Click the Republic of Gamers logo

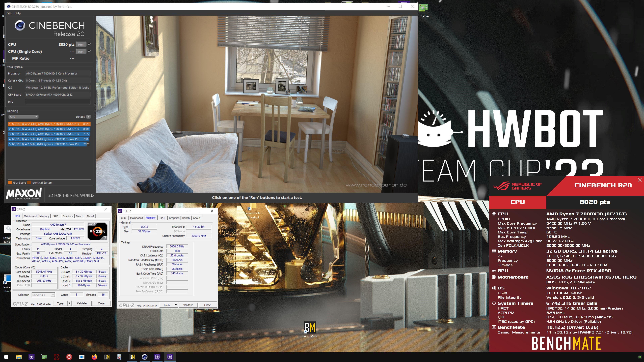pos(518,186)
